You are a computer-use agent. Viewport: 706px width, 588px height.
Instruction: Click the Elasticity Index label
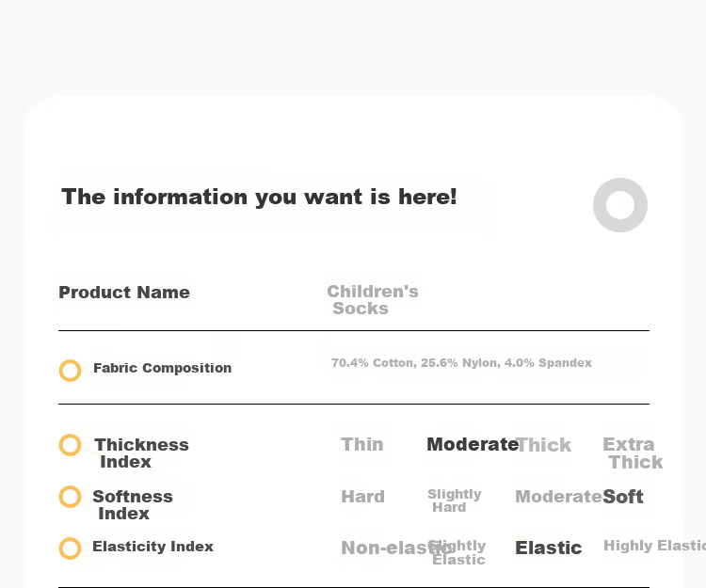[x=153, y=547]
